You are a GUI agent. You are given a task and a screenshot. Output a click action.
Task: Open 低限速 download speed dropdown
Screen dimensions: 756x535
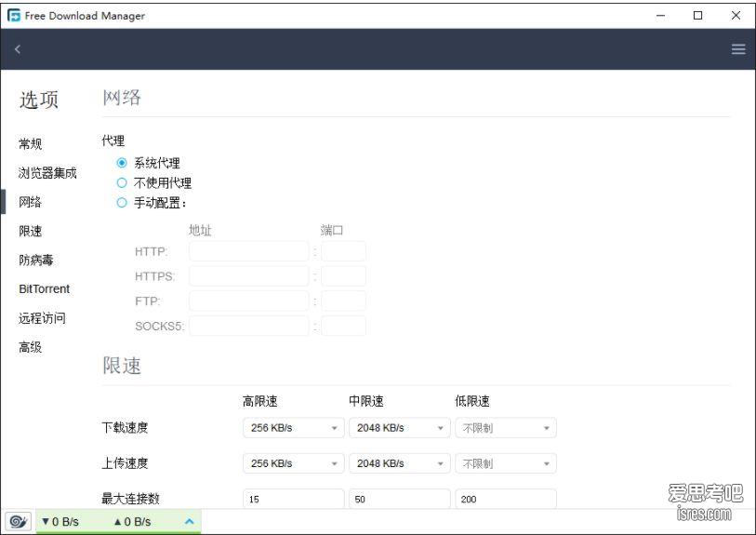pyautogui.click(x=506, y=428)
